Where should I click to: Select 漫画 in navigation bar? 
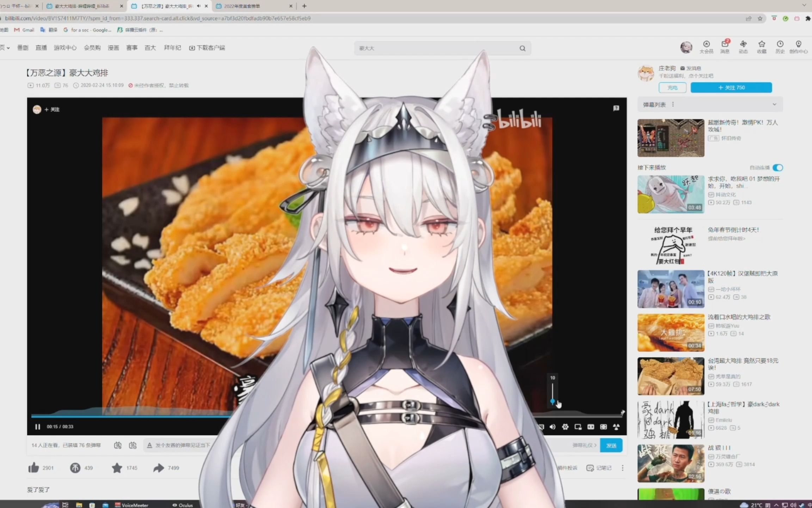coord(113,48)
